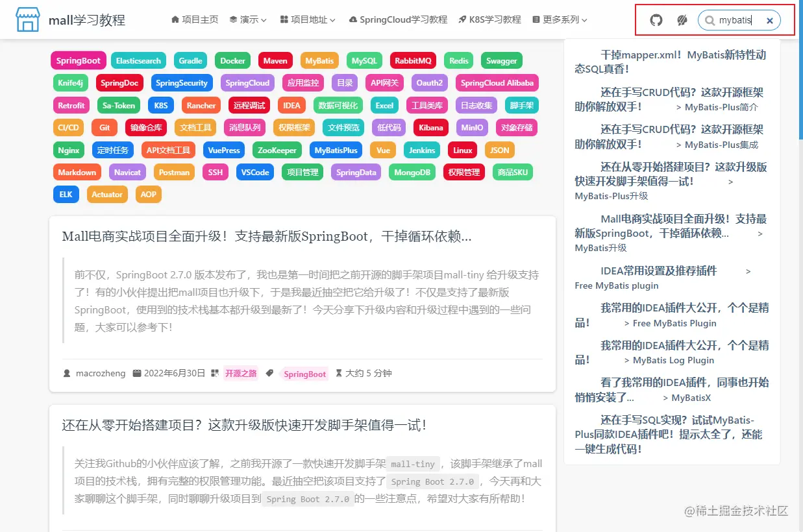803x532 pixels.
Task: Select the ELK tag
Action: [x=66, y=194]
